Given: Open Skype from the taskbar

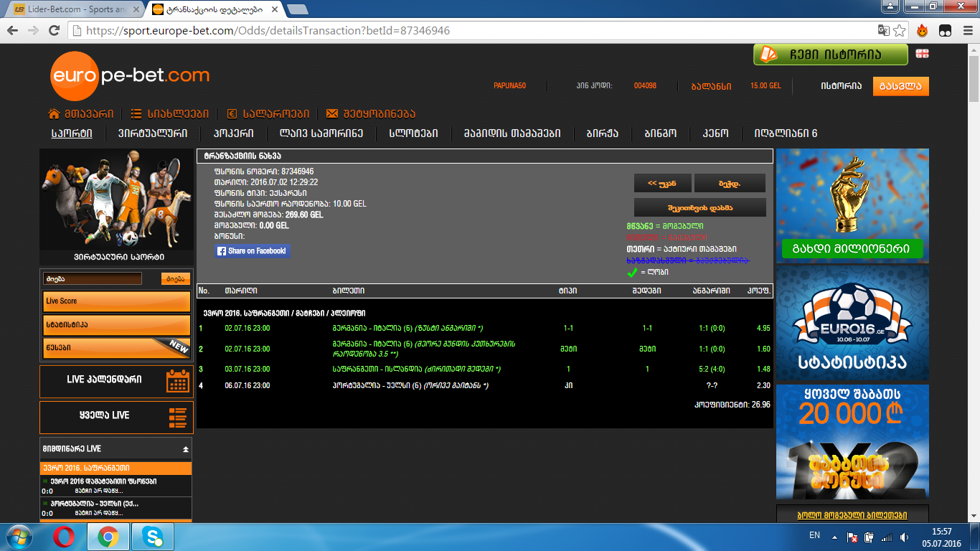Looking at the screenshot, I should 153,537.
